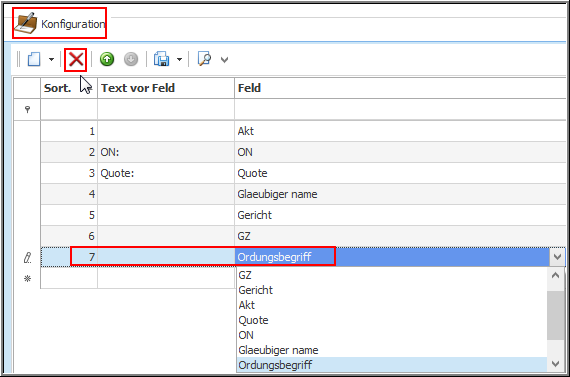Select the ON: text cell in row 2
Viewport: 570px width, 377px height.
pyautogui.click(x=166, y=152)
